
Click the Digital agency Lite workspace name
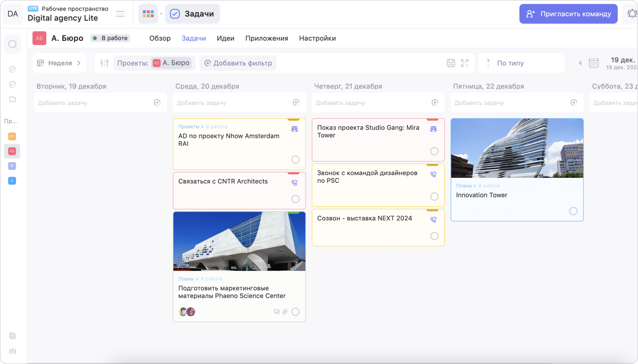[x=63, y=18]
